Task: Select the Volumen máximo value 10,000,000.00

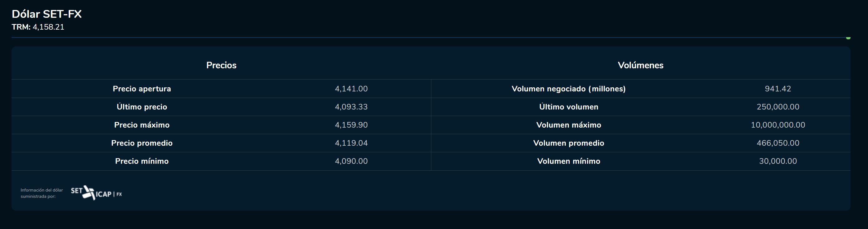Action: click(x=778, y=125)
